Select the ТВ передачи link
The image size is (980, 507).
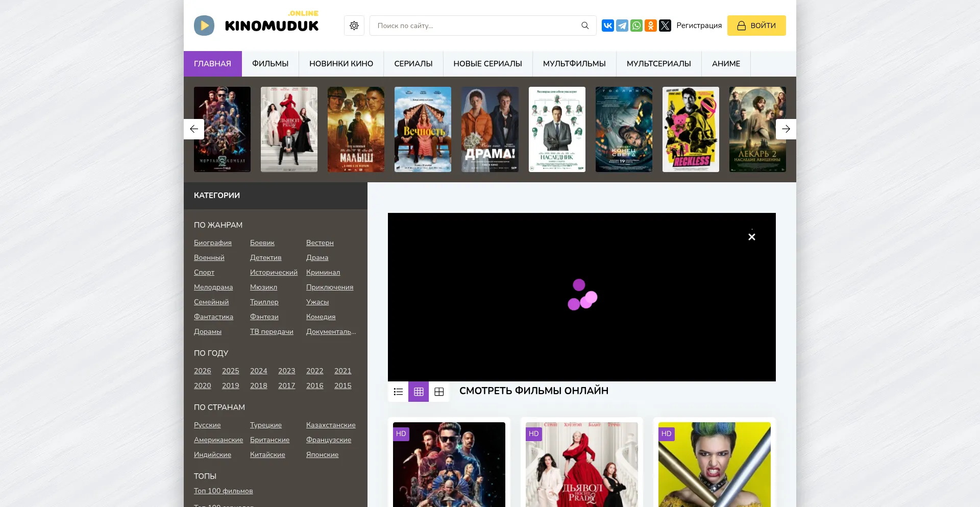tap(272, 331)
